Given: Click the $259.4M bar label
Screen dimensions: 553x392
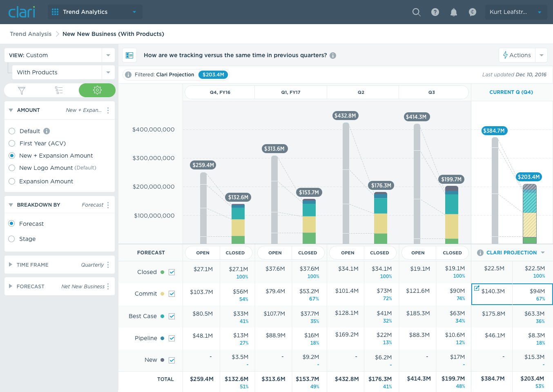Looking at the screenshot, I should [x=203, y=165].
